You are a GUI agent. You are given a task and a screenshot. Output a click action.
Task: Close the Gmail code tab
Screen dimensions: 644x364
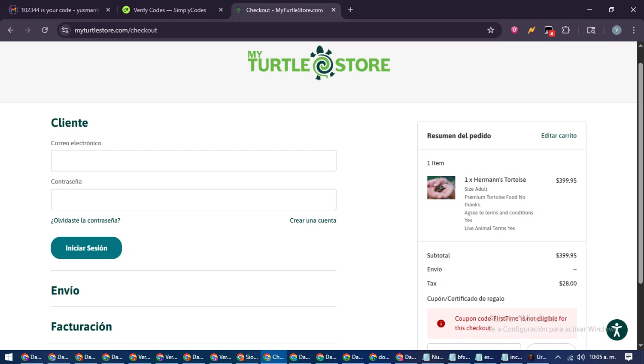pos(108,10)
